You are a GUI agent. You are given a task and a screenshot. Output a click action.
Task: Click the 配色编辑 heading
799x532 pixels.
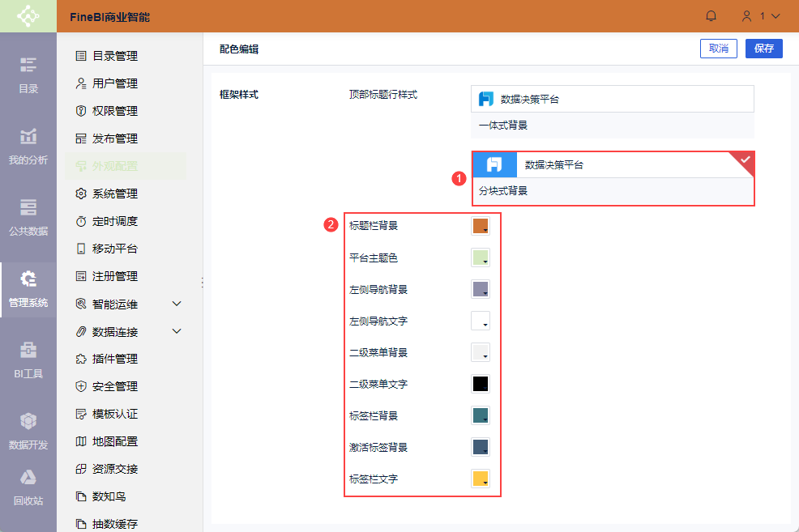239,49
